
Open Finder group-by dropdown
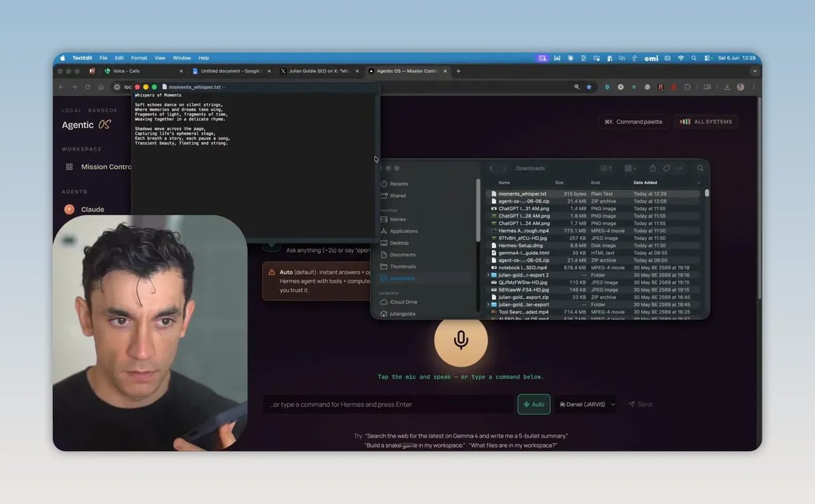(x=630, y=168)
